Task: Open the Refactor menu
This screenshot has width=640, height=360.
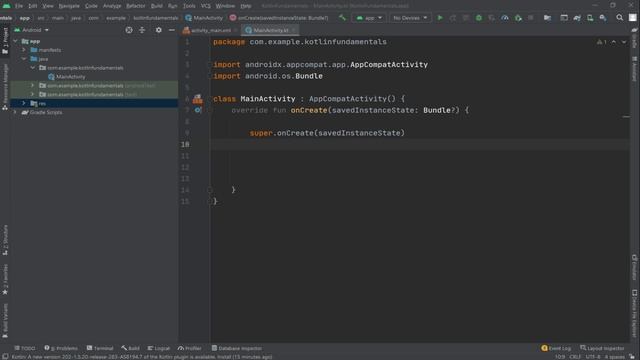Action: coord(136,6)
